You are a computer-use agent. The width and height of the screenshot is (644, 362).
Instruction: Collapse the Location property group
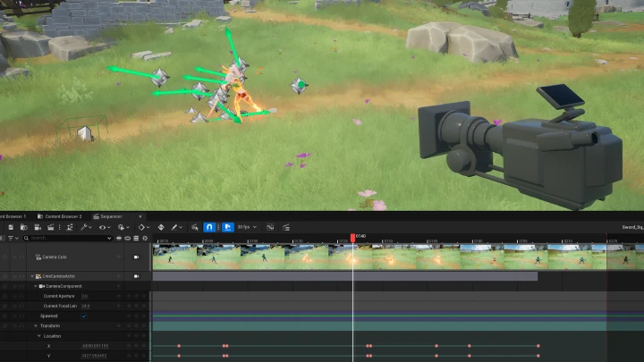point(38,336)
